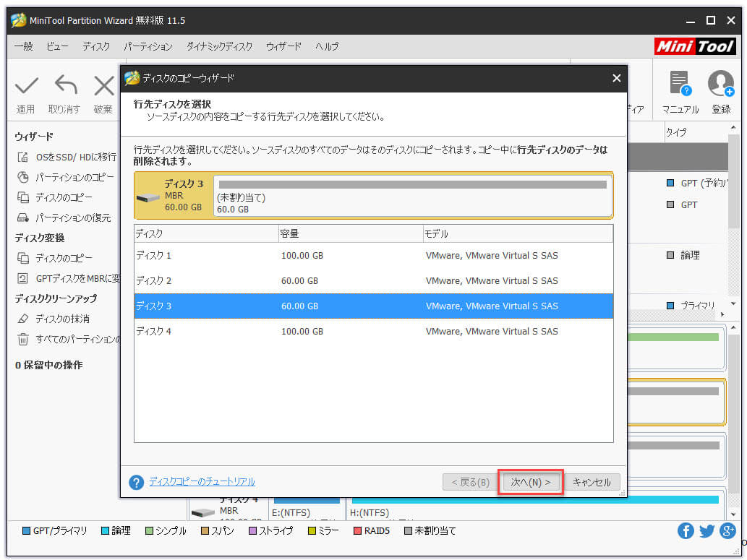The height and width of the screenshot is (560, 747).
Task: Click パーティションの復元 sidebar icon
Action: 23,217
